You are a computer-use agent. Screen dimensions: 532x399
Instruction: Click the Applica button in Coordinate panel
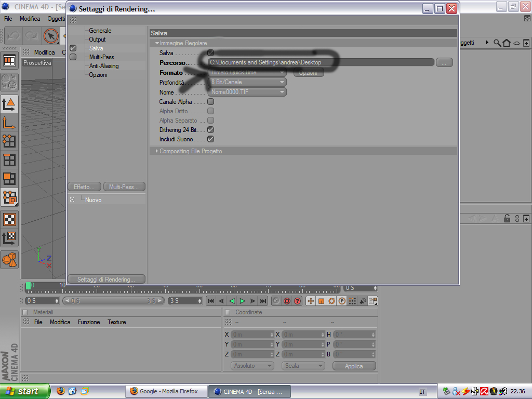coord(354,366)
